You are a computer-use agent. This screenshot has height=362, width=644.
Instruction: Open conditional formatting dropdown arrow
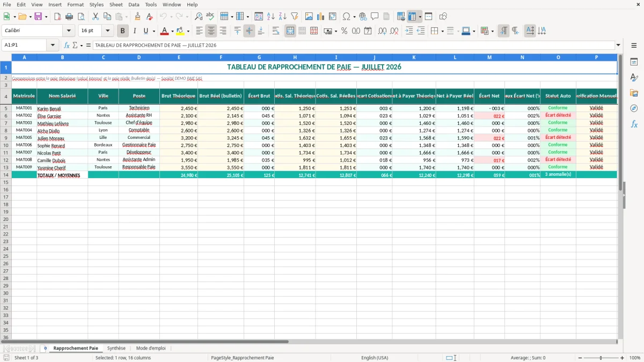493,31
